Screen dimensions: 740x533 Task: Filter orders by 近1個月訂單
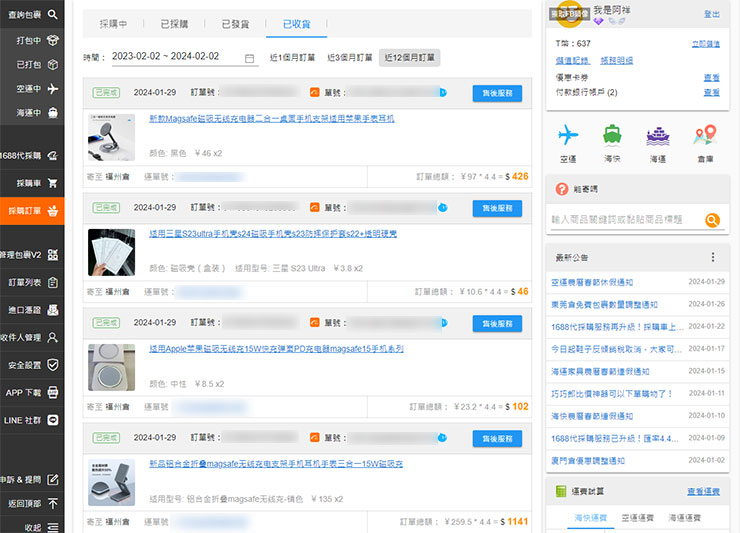[293, 58]
